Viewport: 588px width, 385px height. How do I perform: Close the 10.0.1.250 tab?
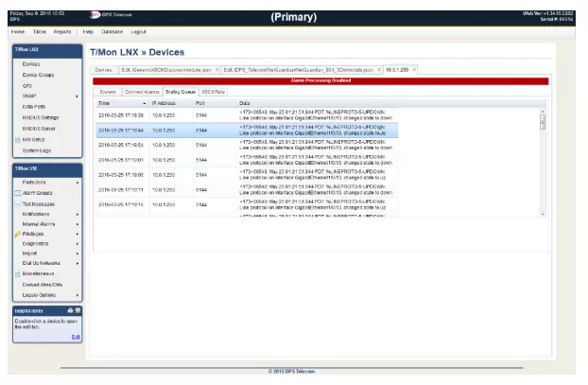point(414,70)
